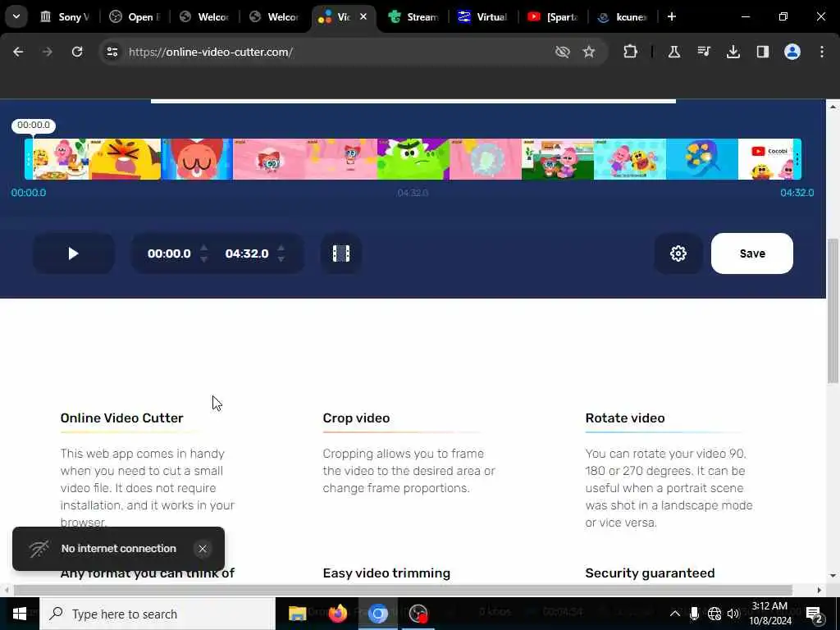Open the network globe tray icon

[x=714, y=614]
